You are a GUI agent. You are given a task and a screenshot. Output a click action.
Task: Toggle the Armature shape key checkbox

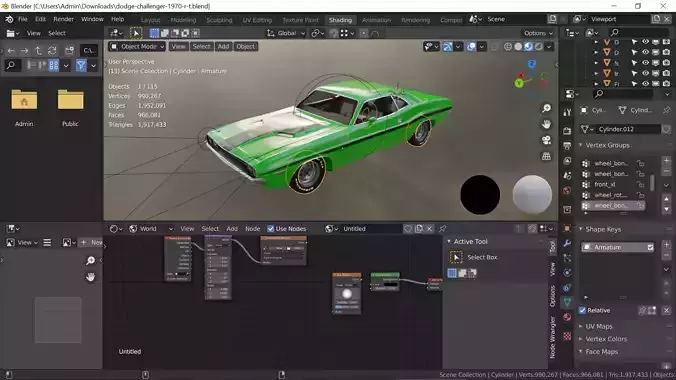[x=650, y=248]
